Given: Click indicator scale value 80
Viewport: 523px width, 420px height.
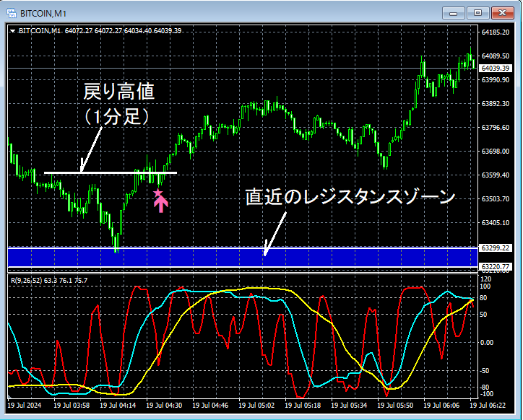Looking at the screenshot, I should [483, 298].
